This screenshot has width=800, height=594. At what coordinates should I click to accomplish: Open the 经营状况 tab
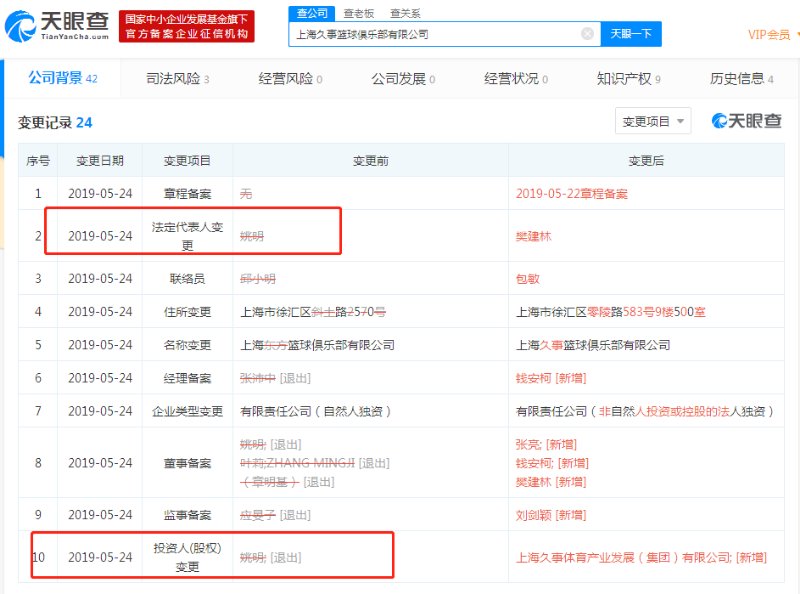tap(516, 79)
